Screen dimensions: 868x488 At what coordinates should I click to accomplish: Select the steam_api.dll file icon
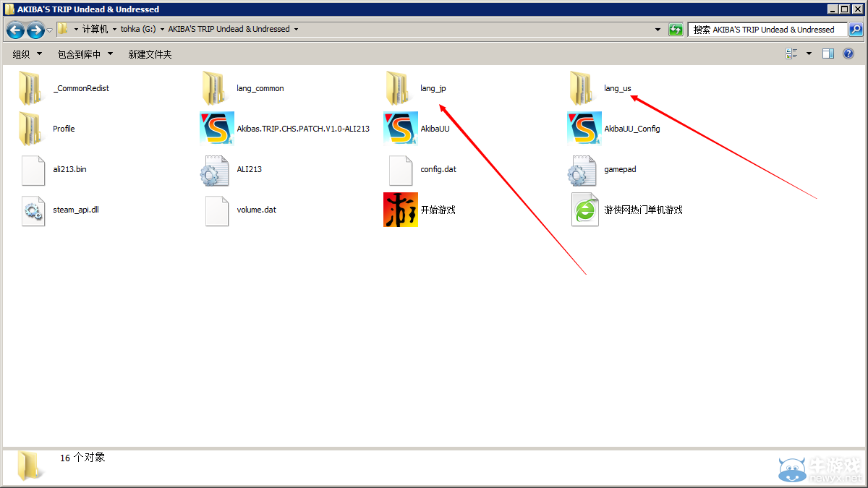pos(33,210)
